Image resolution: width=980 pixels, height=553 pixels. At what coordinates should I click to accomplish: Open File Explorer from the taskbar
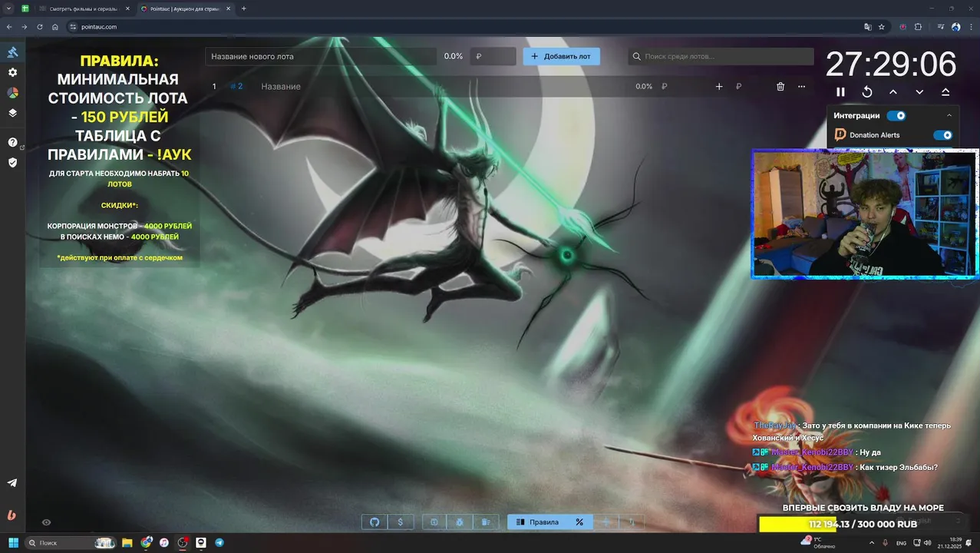point(127,542)
